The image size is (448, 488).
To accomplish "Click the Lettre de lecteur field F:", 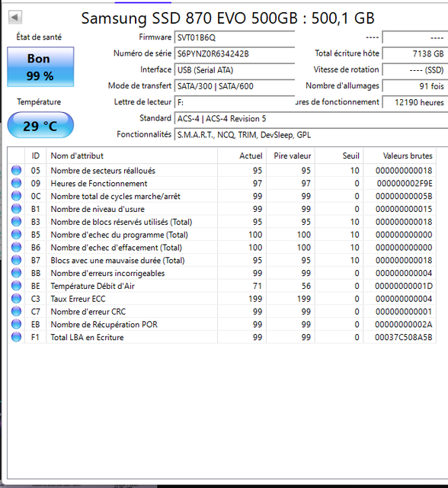I will click(x=235, y=102).
